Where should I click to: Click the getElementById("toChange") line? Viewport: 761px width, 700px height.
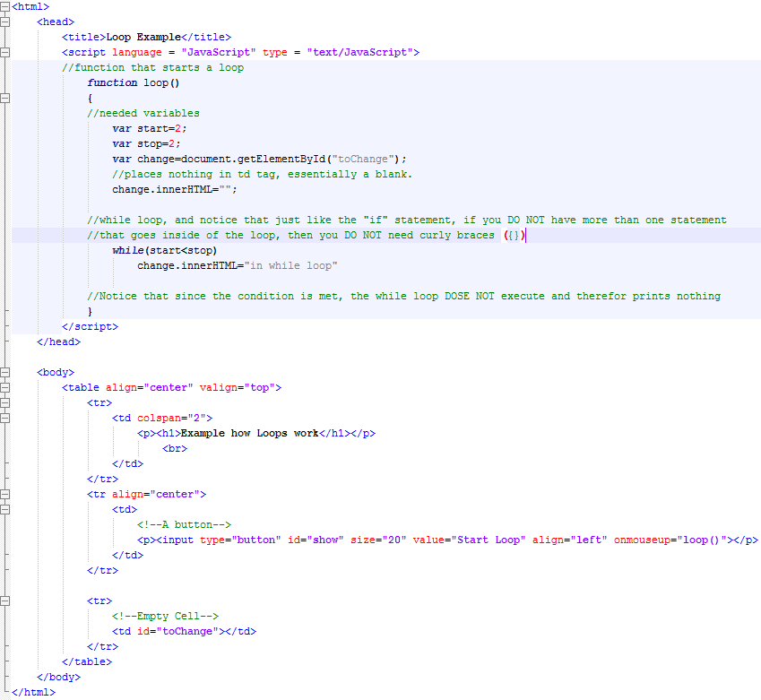tap(259, 159)
